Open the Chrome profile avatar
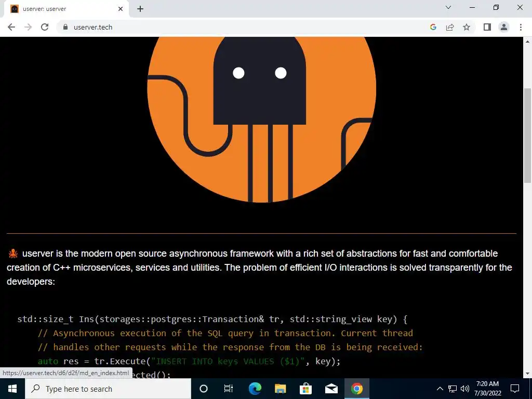 504,27
